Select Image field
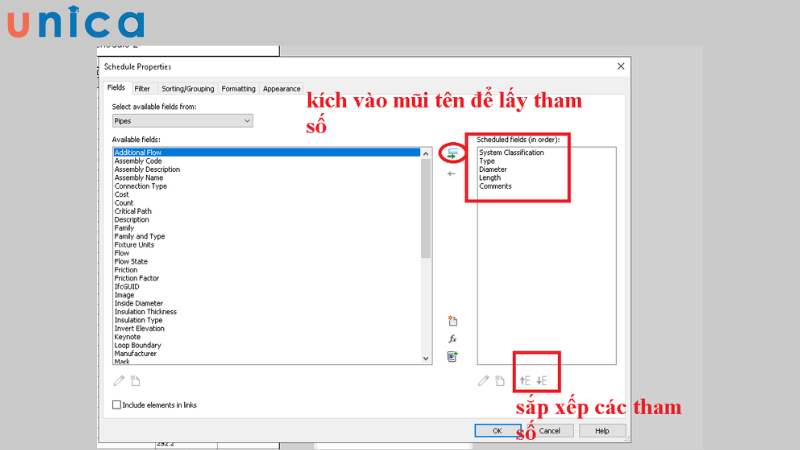Screen dimensions: 800x450 pyautogui.click(x=124, y=295)
